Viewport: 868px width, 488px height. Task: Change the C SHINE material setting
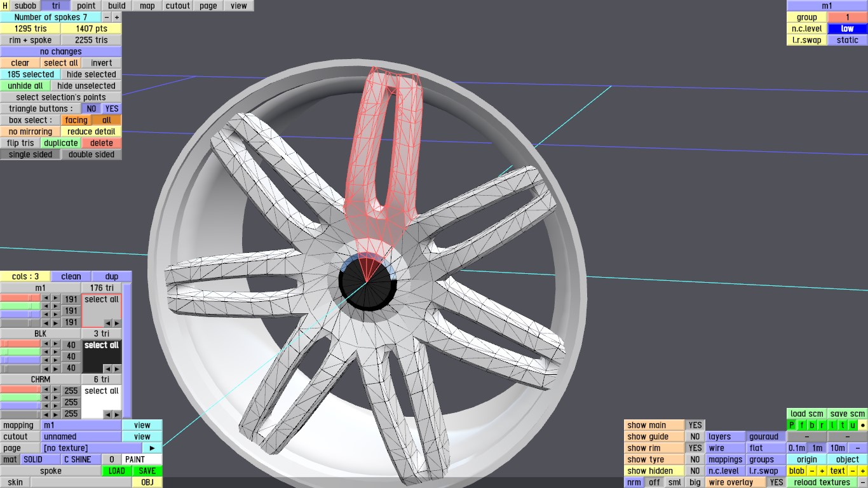(81, 459)
